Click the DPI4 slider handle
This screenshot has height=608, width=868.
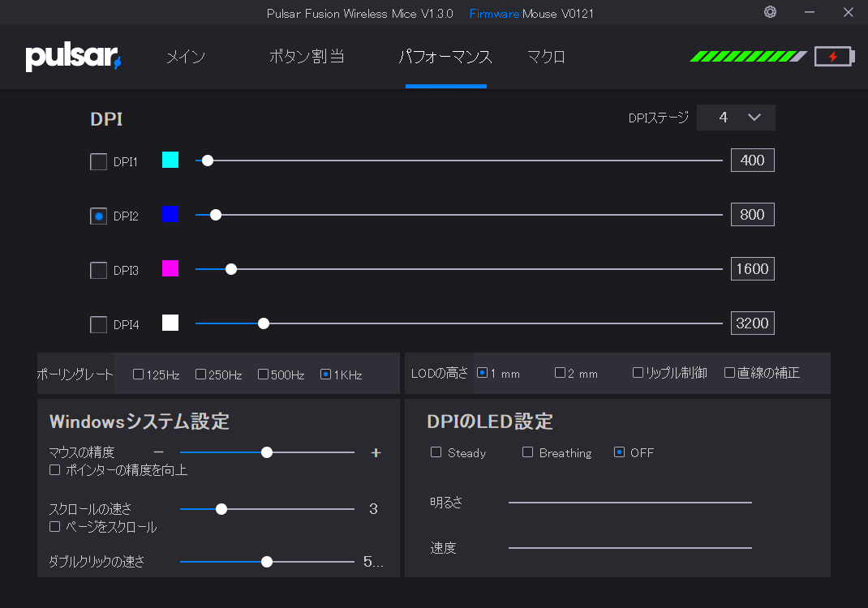click(264, 323)
